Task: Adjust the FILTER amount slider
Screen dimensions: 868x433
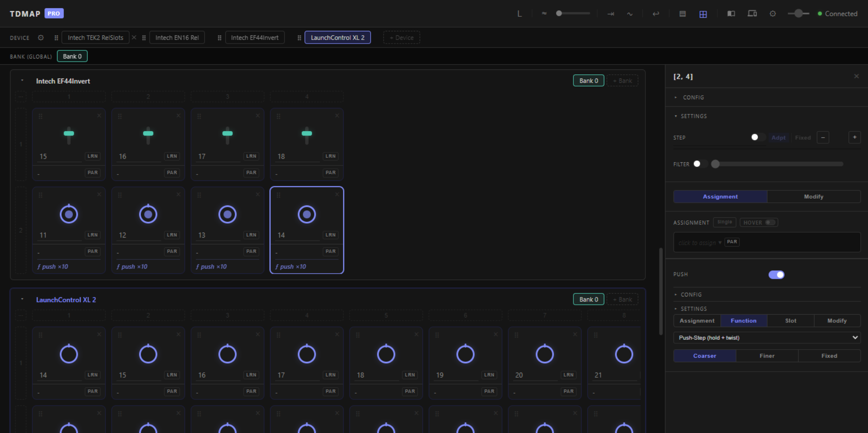Action: (x=777, y=164)
